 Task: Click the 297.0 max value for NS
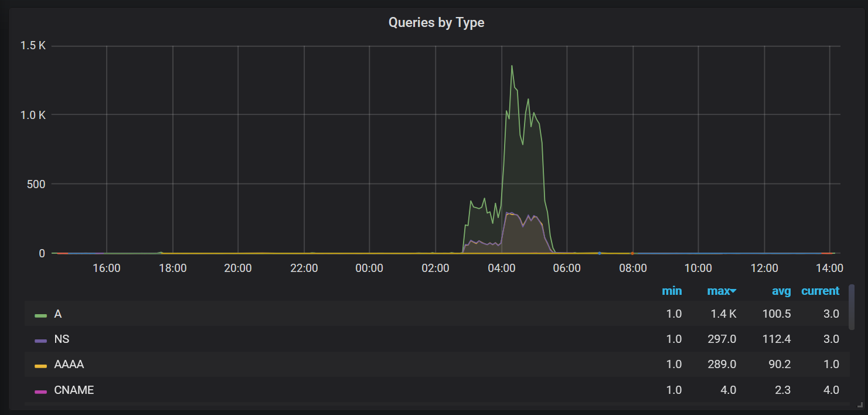click(x=723, y=339)
